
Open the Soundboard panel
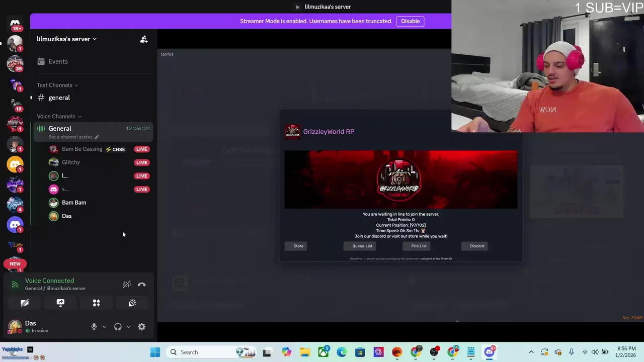click(x=132, y=303)
